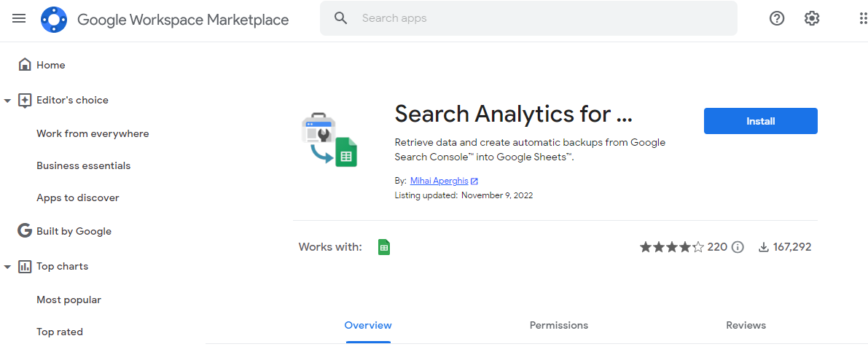
Task: Click the Google Sheets icon next to Works with
Action: pyautogui.click(x=384, y=247)
